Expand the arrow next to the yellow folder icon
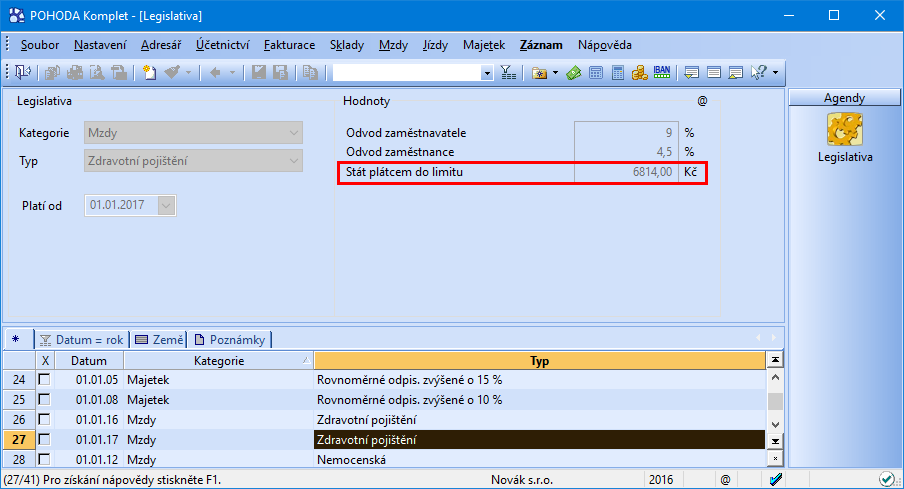The height and width of the screenshot is (489, 904). tap(555, 73)
